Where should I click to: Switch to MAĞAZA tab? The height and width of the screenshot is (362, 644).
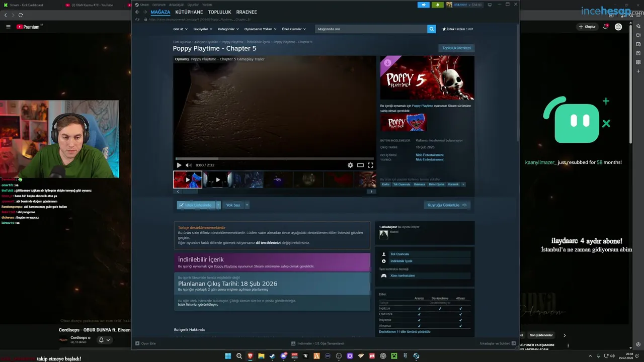160,12
